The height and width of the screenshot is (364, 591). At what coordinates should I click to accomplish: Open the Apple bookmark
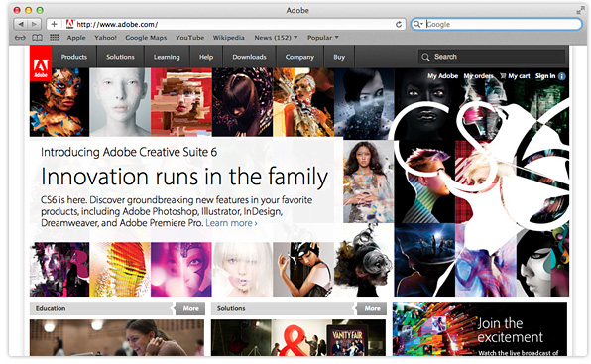tap(76, 38)
